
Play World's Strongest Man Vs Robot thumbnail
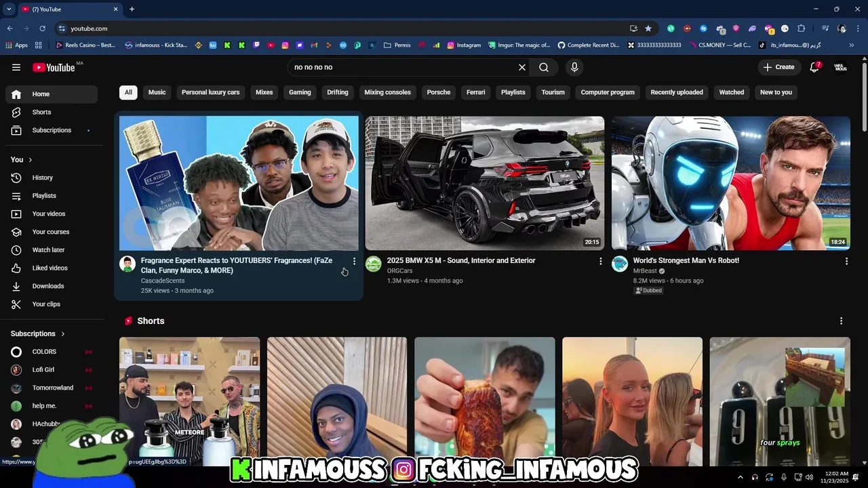tap(731, 183)
